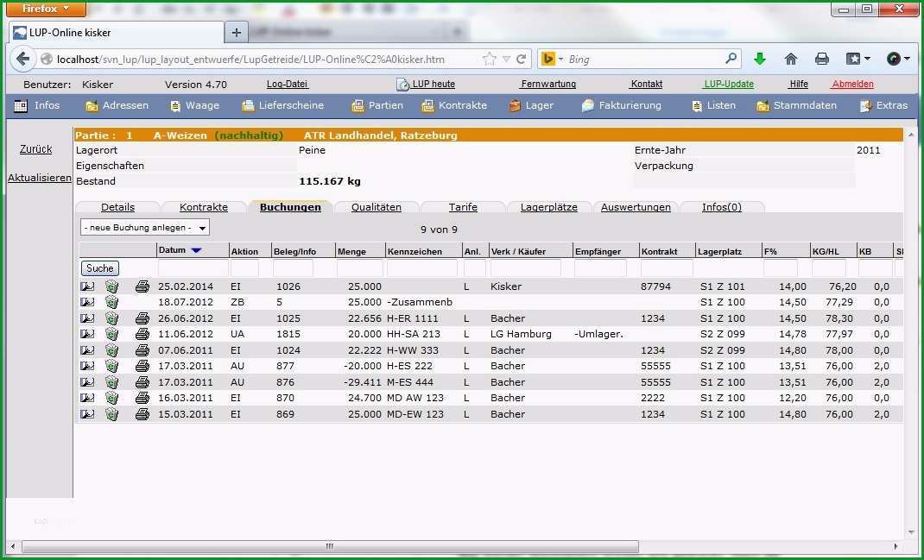The width and height of the screenshot is (924, 560).
Task: Click the Datum filter input field
Action: tap(193, 268)
